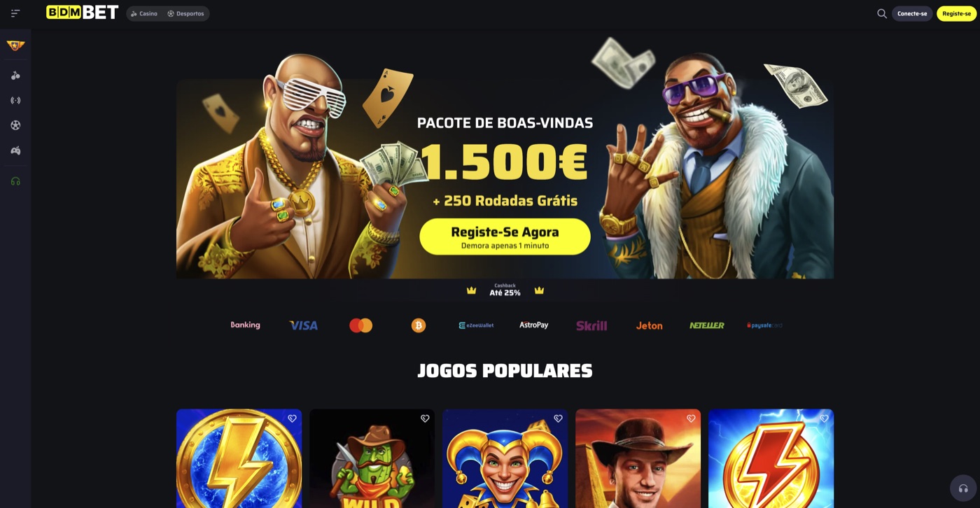Select the cherries slots icon in sidebar
980x508 pixels.
click(x=15, y=75)
